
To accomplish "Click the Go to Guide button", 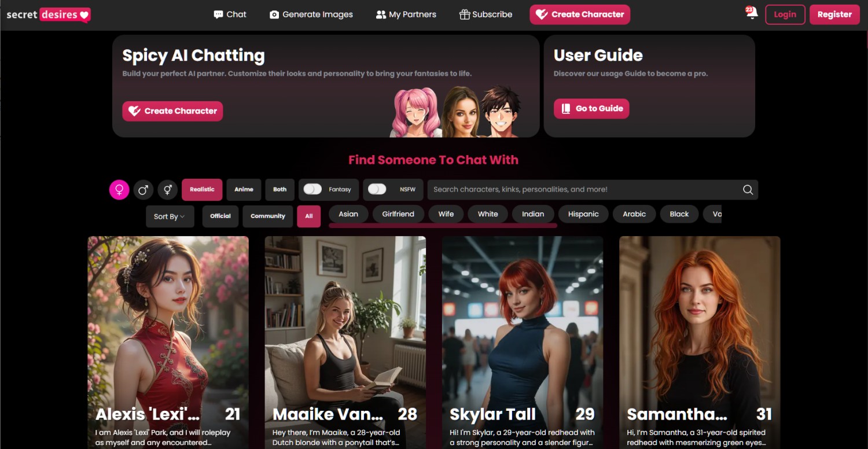I will tap(591, 109).
